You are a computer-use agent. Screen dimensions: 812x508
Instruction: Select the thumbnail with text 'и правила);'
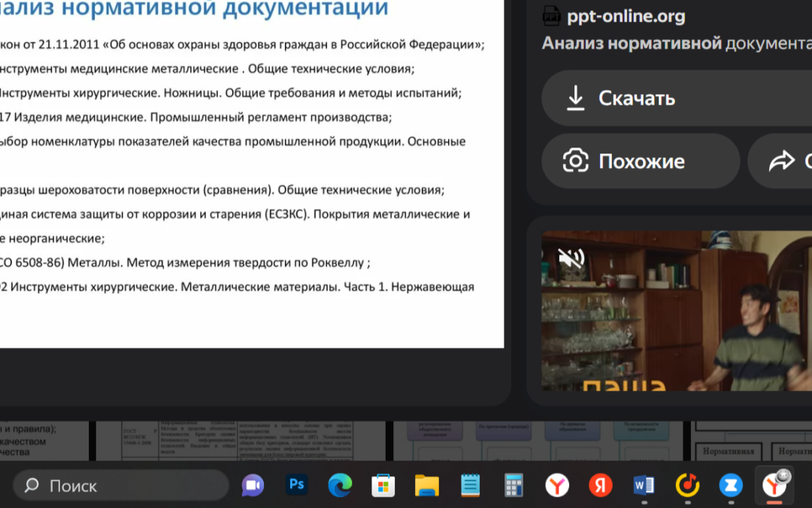(44, 440)
